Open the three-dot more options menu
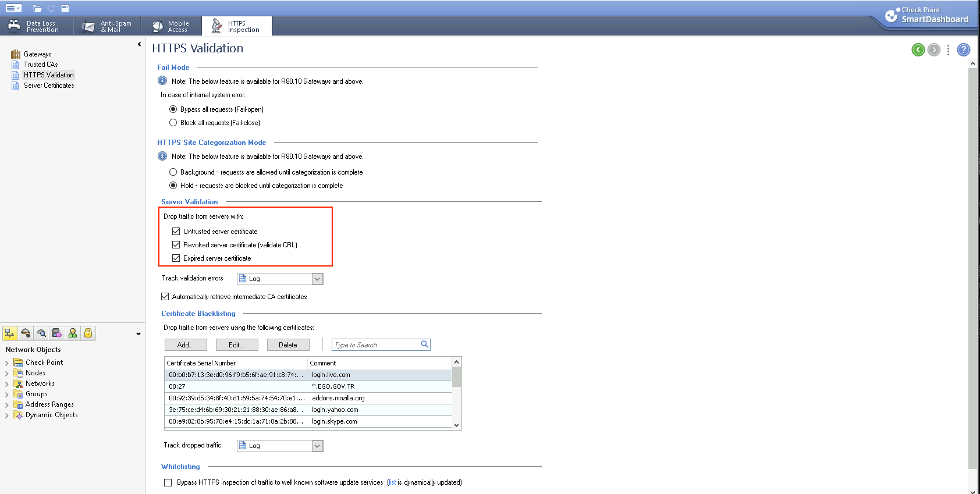This screenshot has width=980, height=494. coord(949,50)
